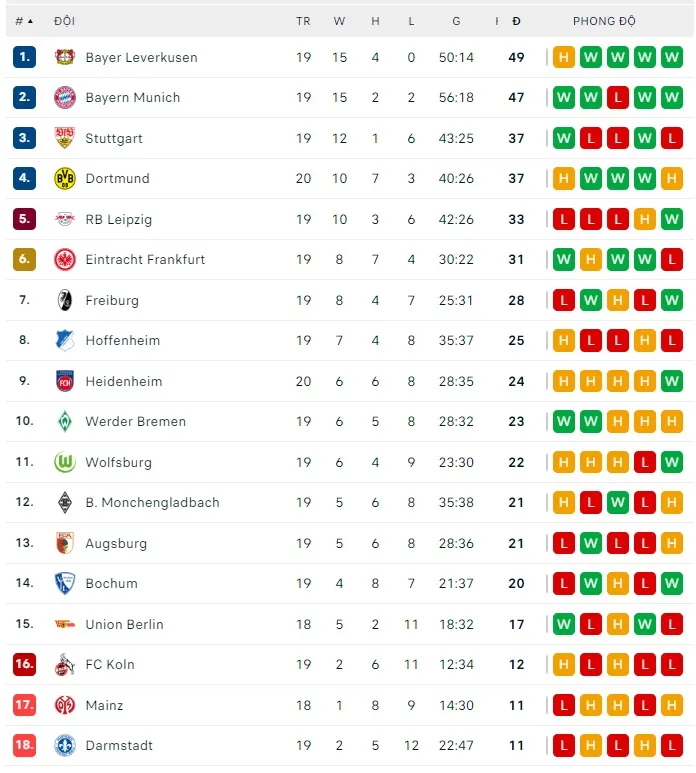Click the ĐỘI column header
696x773 pixels.
pyautogui.click(x=64, y=21)
